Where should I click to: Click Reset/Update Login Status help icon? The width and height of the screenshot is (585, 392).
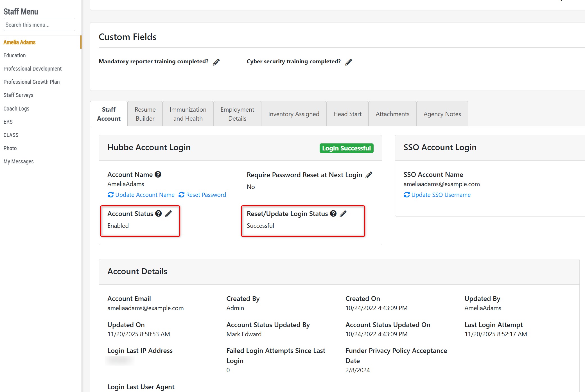point(333,213)
